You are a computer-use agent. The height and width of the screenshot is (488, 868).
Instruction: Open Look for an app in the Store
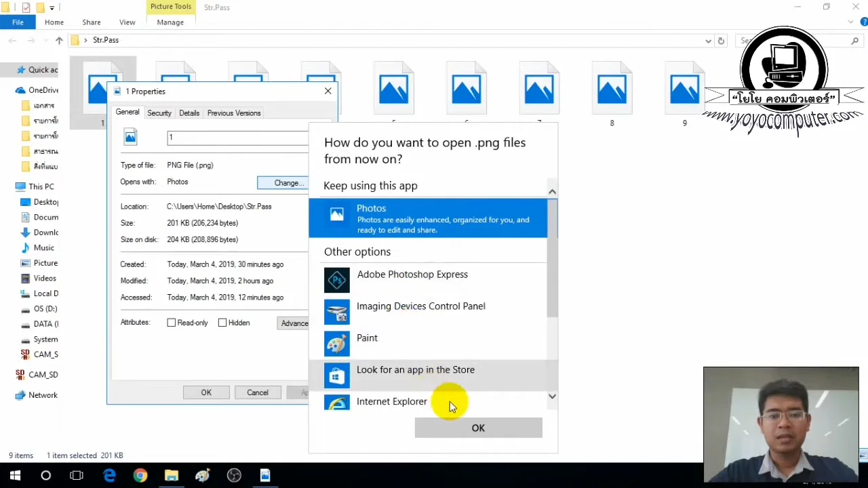pyautogui.click(x=415, y=369)
